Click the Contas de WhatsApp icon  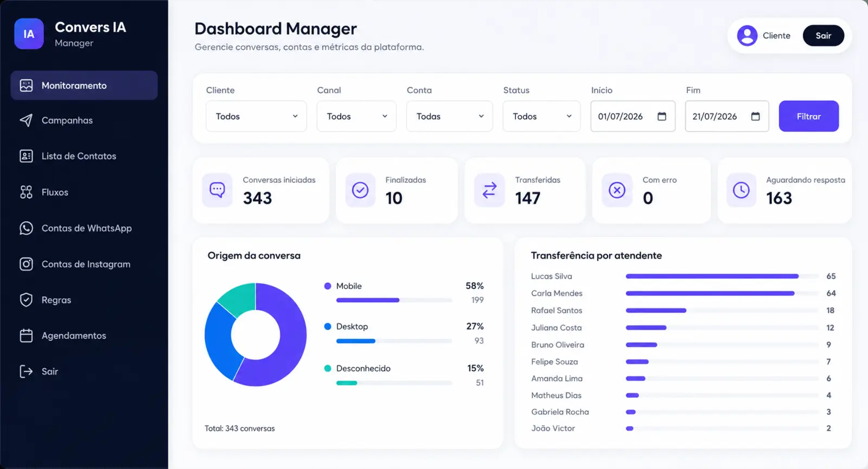pyautogui.click(x=26, y=228)
